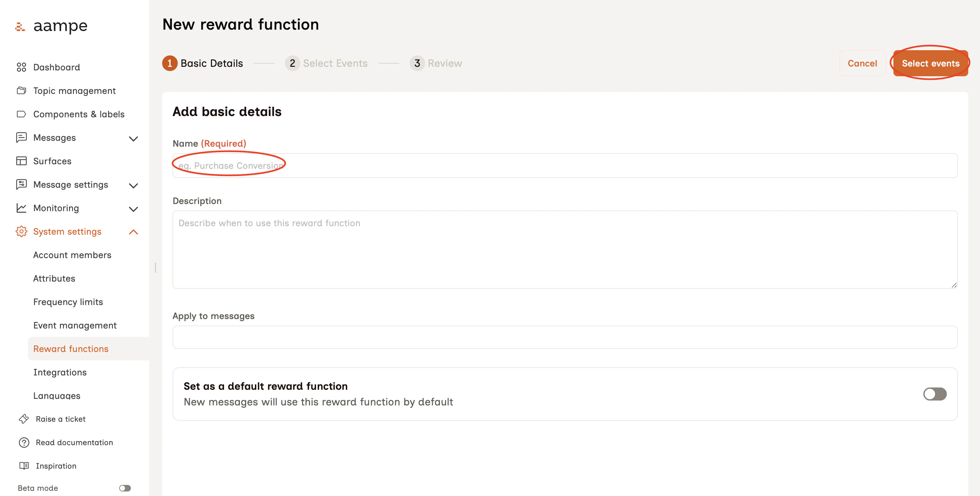Expand the Messages submenu chevron

[133, 139]
